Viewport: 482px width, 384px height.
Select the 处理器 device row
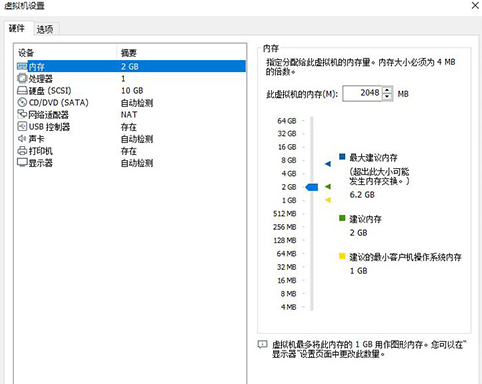131,79
